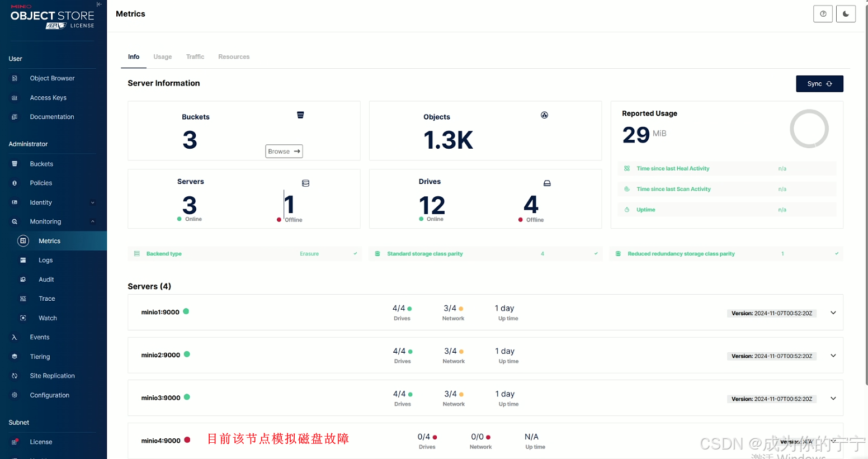Open the Trace page
The image size is (868, 459).
coord(47,299)
